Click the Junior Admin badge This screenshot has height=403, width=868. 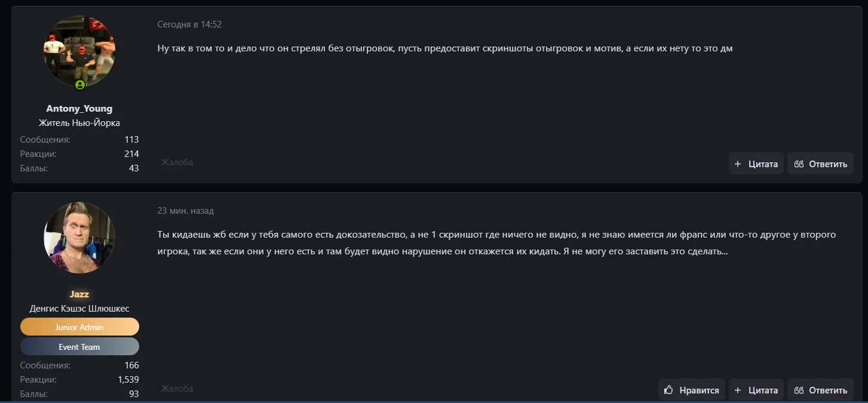click(79, 327)
